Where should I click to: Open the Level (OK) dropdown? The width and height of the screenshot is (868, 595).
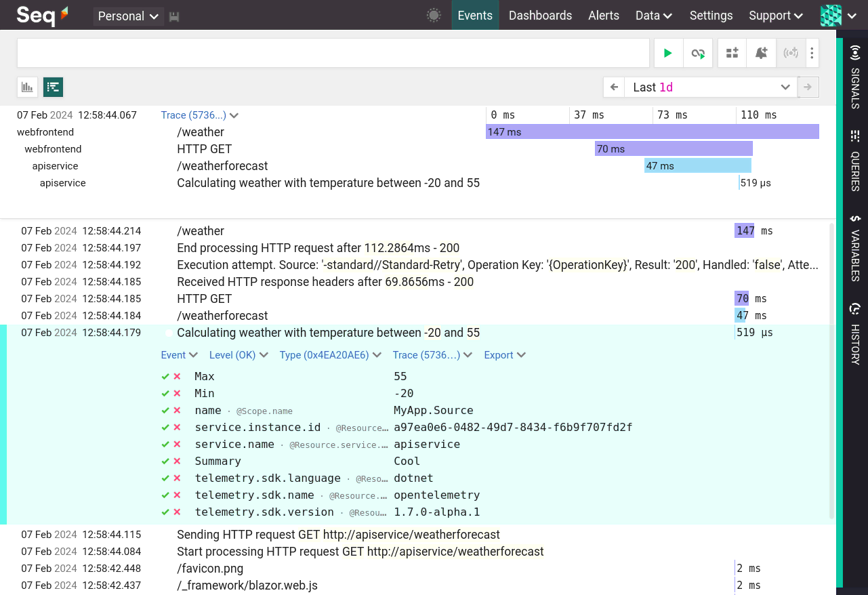[239, 355]
